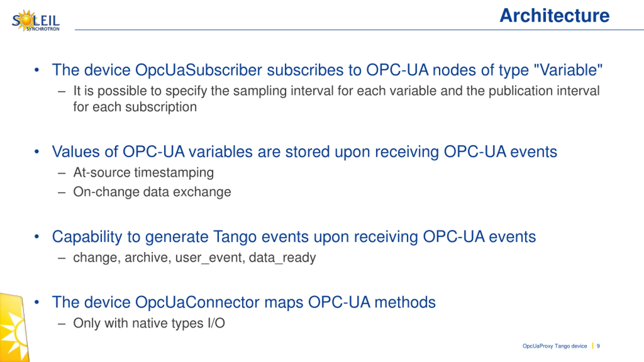The width and height of the screenshot is (644, 362).
Task: Click the sun graphic in bottom corner
Action: click(14, 328)
